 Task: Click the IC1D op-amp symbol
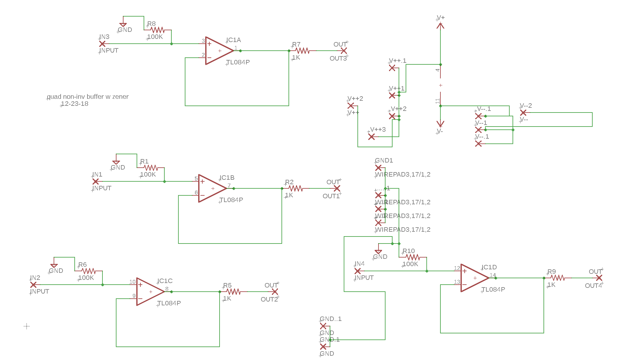(x=474, y=278)
